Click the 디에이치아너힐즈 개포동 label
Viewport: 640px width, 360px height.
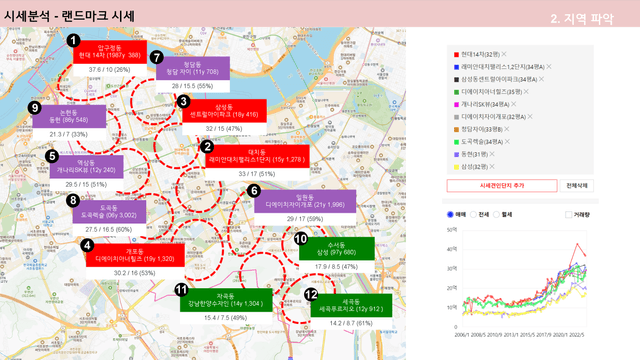(135, 255)
